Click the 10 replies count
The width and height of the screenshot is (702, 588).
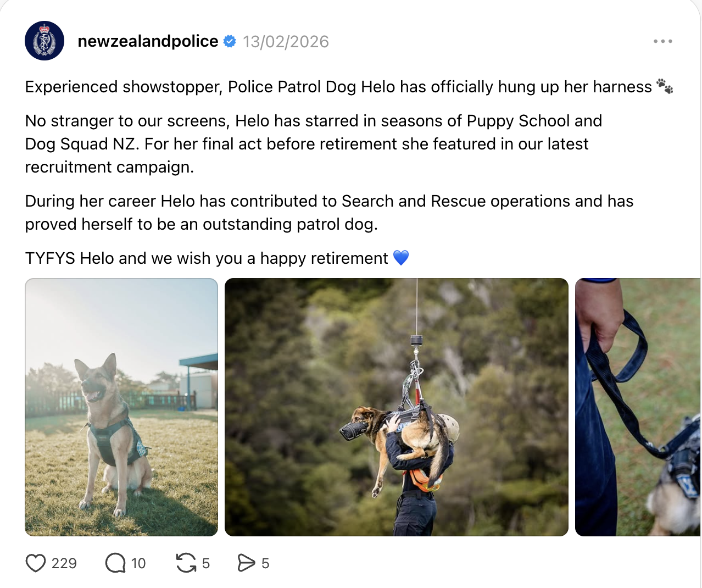click(138, 563)
